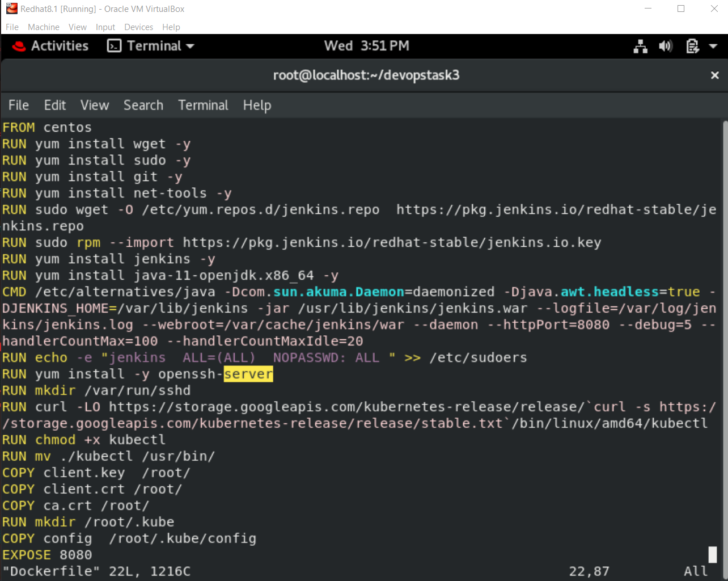Open the terminal's Help menu
Screen dimensions: 728x581
click(x=257, y=105)
